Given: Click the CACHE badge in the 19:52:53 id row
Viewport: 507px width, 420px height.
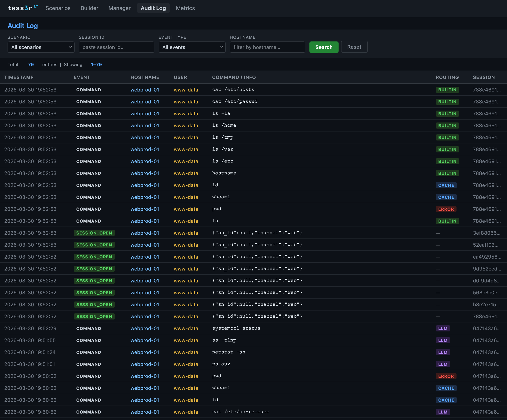Looking at the screenshot, I should (x=446, y=185).
